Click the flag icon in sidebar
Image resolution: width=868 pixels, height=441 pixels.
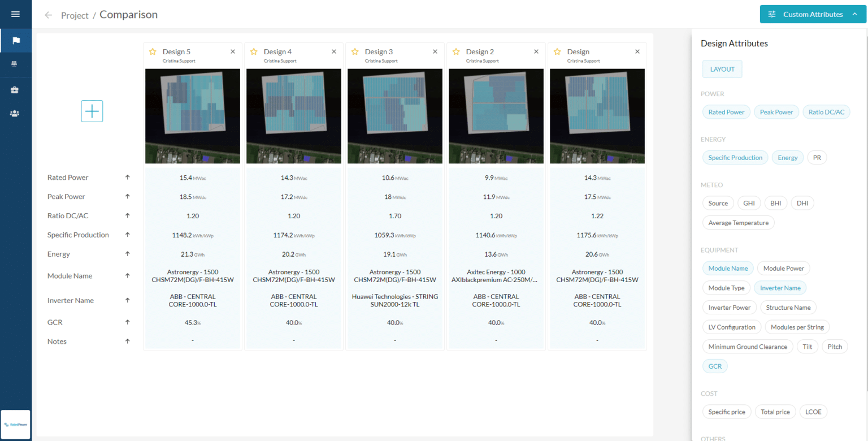(16, 41)
